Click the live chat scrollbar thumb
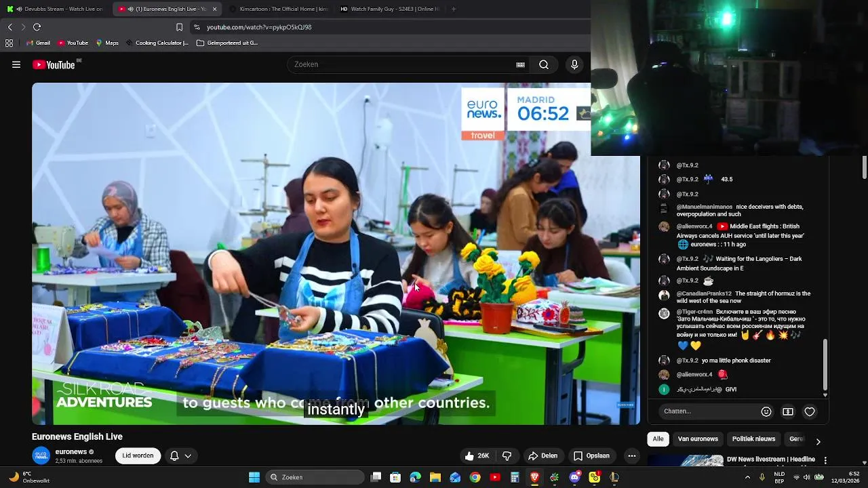This screenshot has height=488, width=868. [x=825, y=365]
